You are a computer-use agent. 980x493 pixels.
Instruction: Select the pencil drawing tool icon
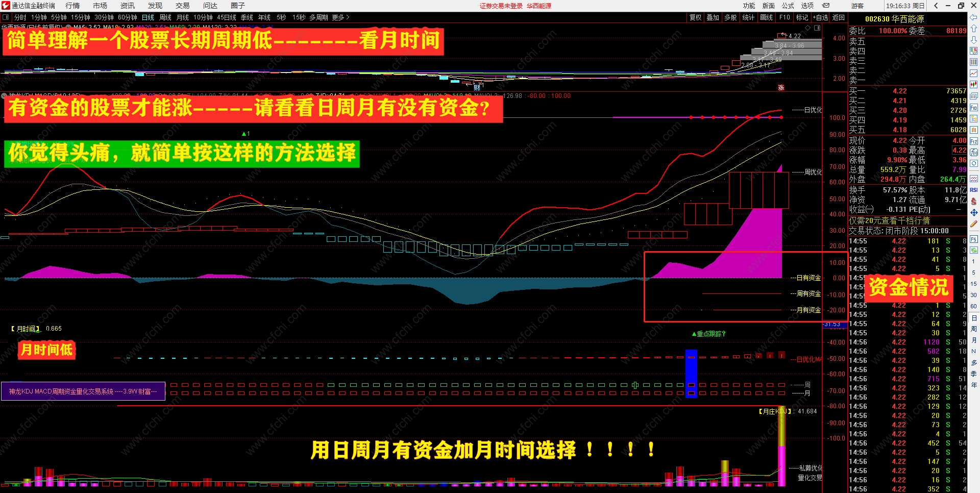coord(974,224)
